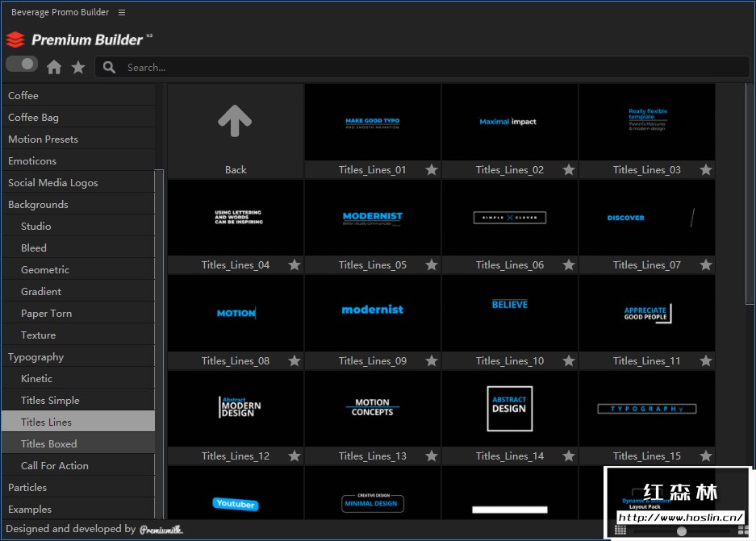The height and width of the screenshot is (541, 756).
Task: Click the Back arrow tile
Action: click(x=236, y=131)
